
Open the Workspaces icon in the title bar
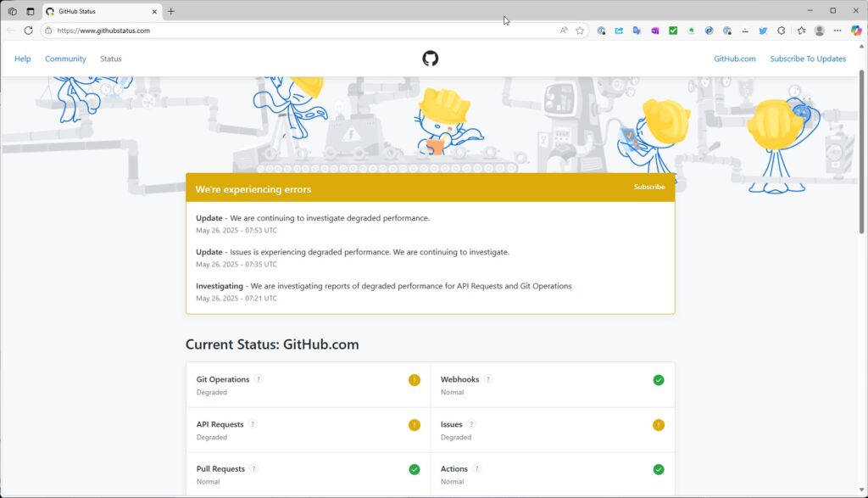[x=12, y=11]
